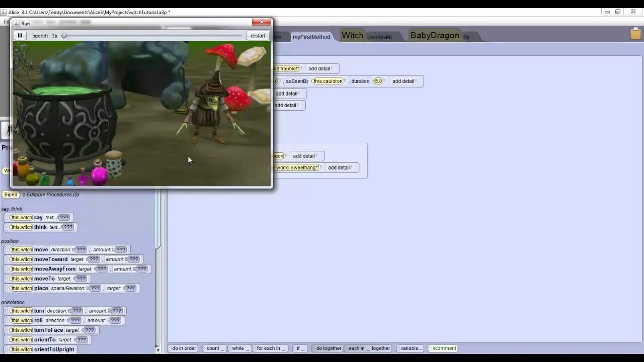644x362 pixels.
Task: Click the 'orientation' section label
Action: point(13,303)
